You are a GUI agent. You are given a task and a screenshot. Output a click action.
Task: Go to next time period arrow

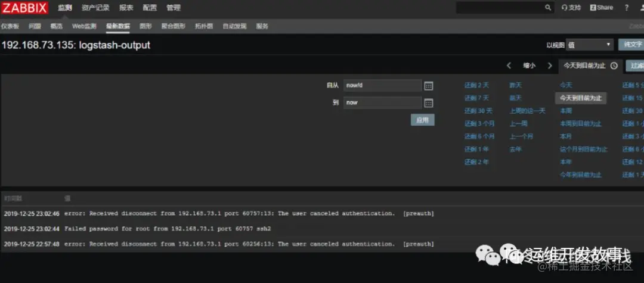(550, 66)
